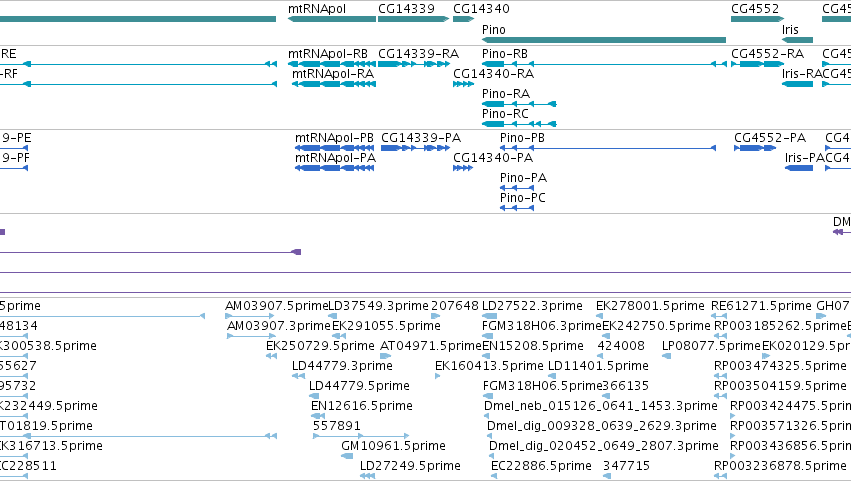Click the EK160413.5prime EST label
The height and width of the screenshot is (481, 851).
[489, 366]
